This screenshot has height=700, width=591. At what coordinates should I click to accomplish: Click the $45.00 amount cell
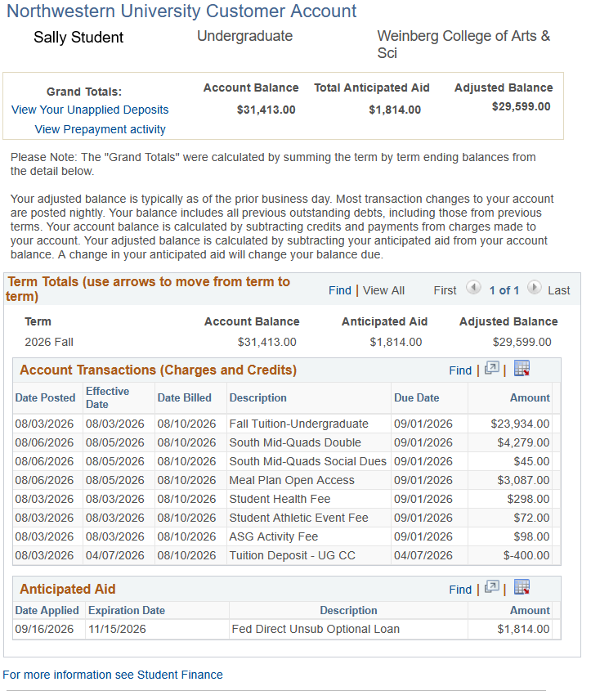pyautogui.click(x=531, y=461)
